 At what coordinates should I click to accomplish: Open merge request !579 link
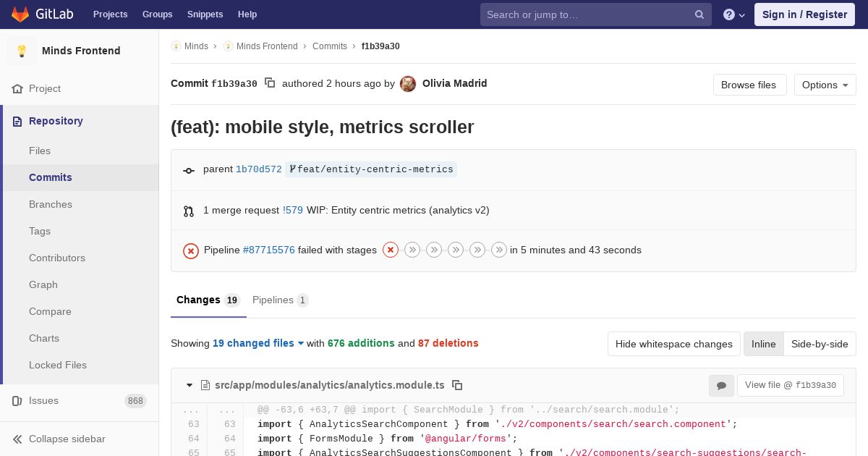point(292,210)
